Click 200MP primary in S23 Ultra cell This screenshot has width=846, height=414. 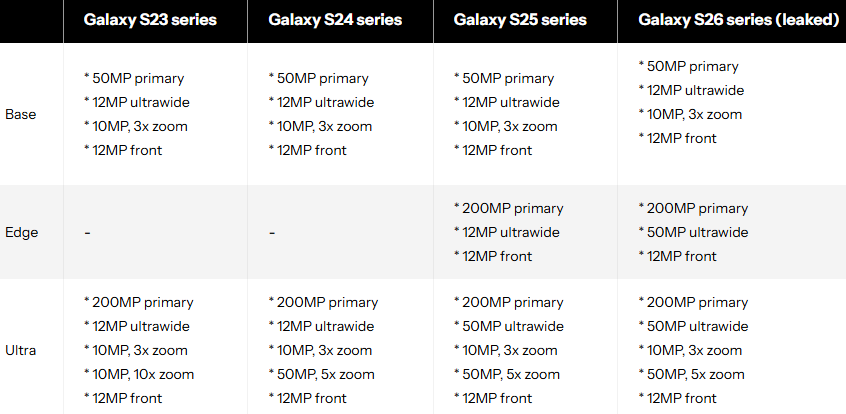142,302
